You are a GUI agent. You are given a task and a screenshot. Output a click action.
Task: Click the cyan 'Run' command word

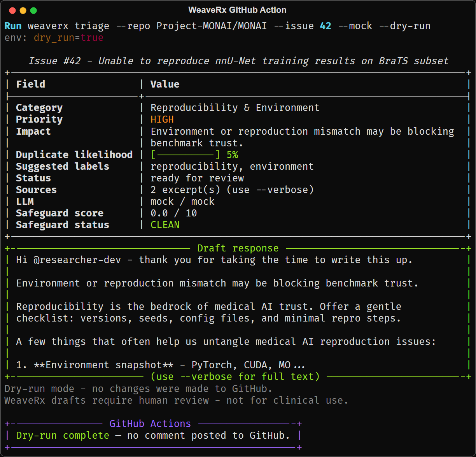tap(13, 26)
